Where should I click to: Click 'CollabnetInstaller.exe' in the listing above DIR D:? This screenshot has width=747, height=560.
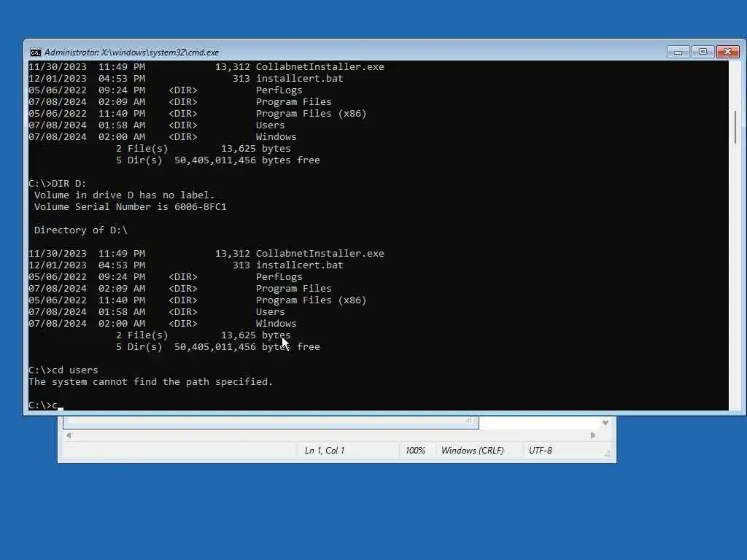point(320,66)
